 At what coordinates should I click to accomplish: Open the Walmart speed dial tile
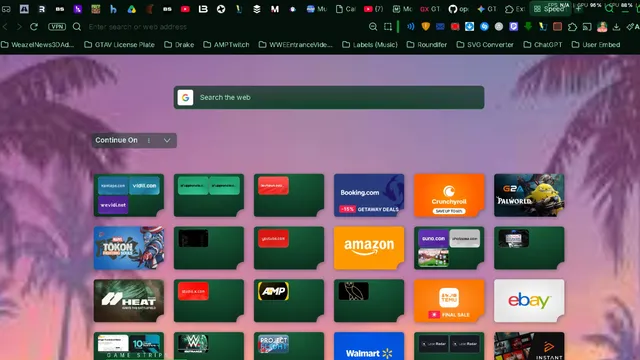(x=369, y=346)
